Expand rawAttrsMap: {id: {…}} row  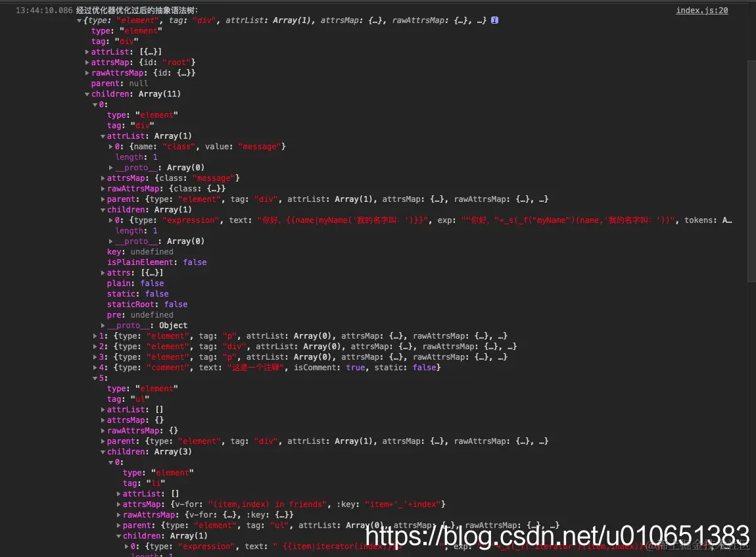87,73
